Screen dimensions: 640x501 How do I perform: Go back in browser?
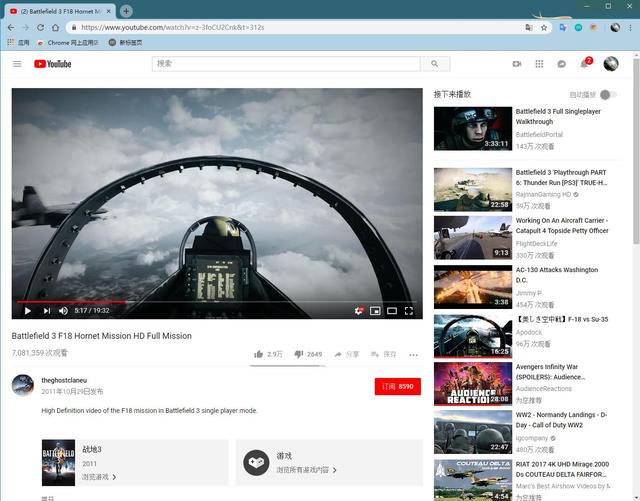coord(11,27)
